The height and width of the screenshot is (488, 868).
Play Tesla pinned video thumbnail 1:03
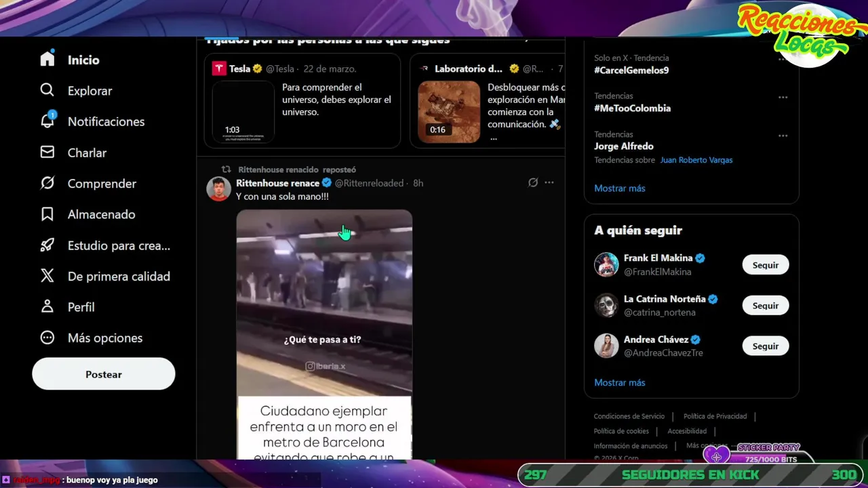243,112
